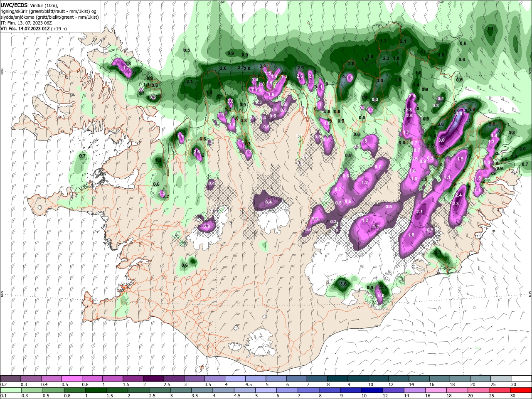Click the darkest purple snow scale swatch for 2
Viewport: 532px width, 399px height.
153,379
